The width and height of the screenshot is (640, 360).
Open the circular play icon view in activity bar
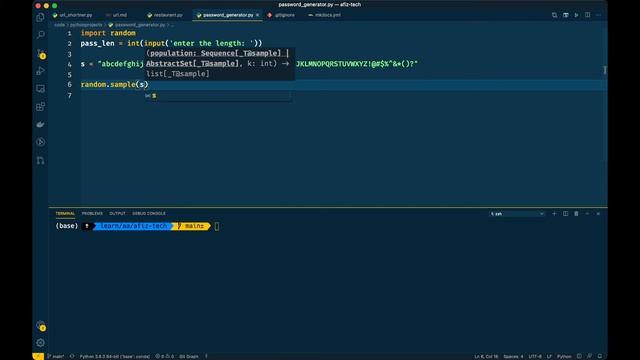(x=40, y=142)
